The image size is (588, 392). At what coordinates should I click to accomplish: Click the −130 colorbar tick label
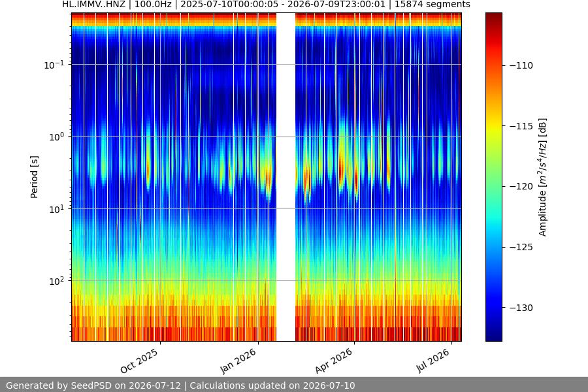[x=521, y=308]
